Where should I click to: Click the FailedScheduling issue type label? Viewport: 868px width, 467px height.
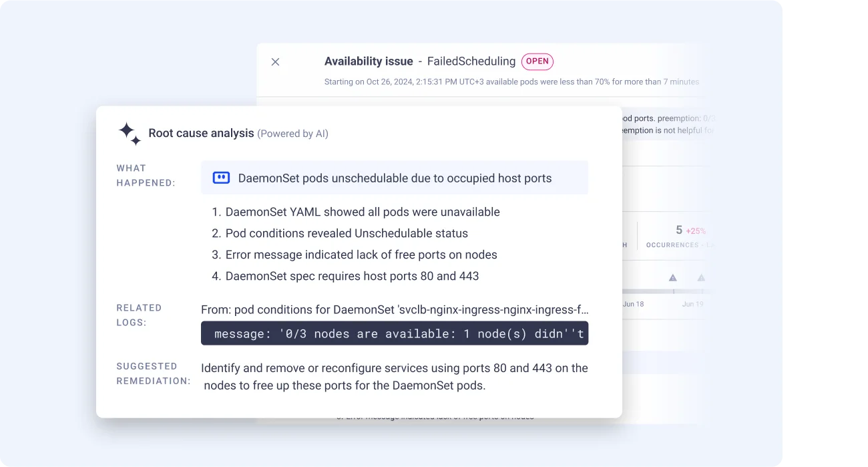point(471,61)
